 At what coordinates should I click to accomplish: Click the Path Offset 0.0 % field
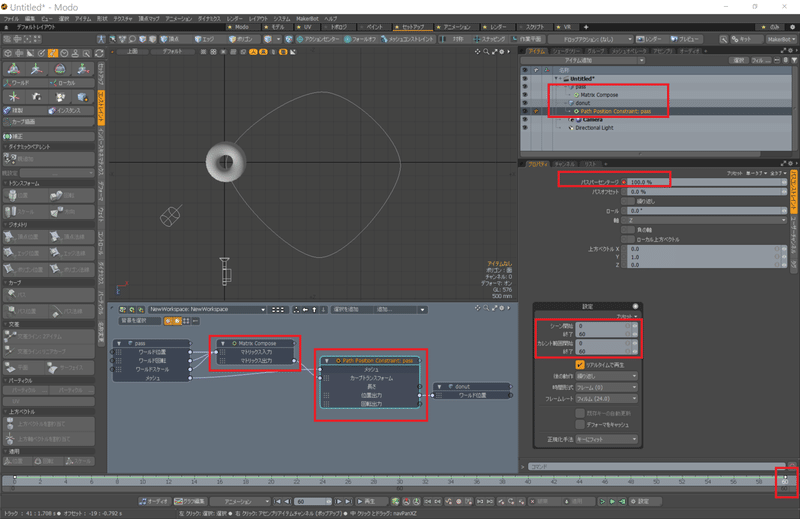coord(706,191)
